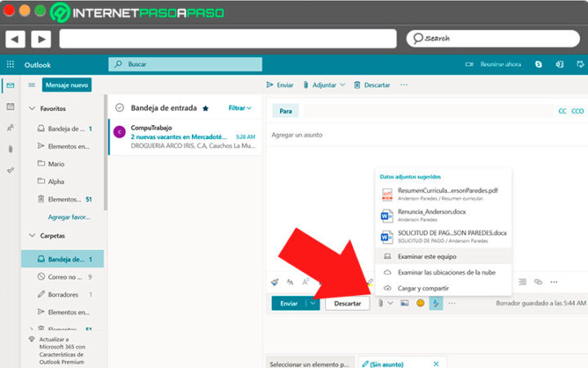This screenshot has height=368, width=588.
Task: Click the insert picture icon in compose bar
Action: coord(404,303)
